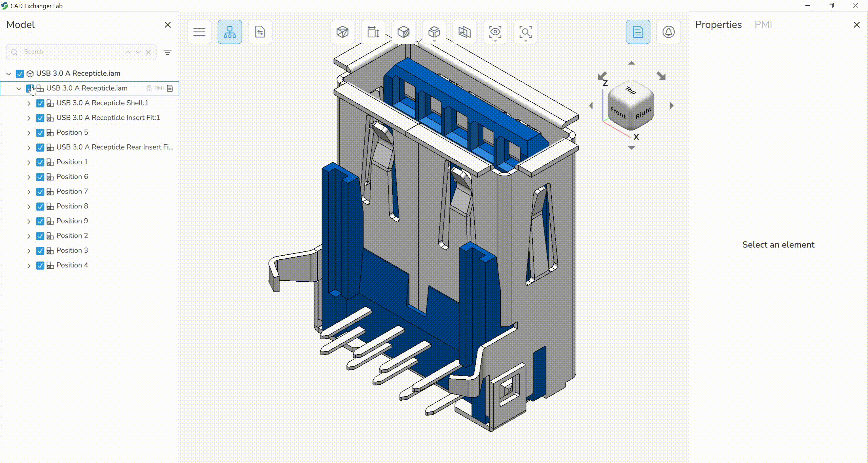
Task: Select the Position 4 tree row
Action: 90,265
